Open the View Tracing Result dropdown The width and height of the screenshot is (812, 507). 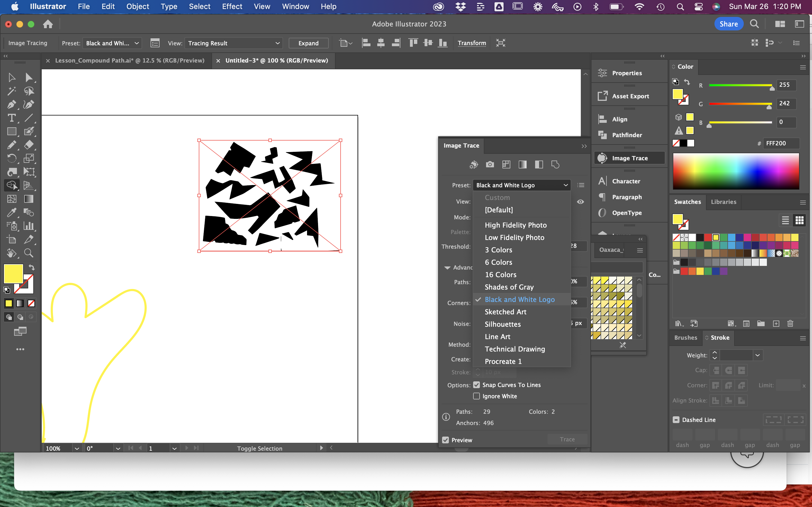pos(233,43)
